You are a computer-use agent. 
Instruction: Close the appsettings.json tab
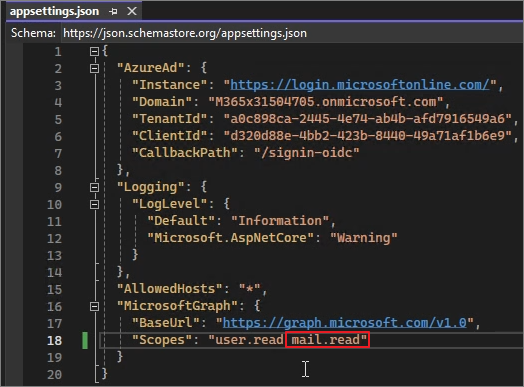(x=132, y=11)
